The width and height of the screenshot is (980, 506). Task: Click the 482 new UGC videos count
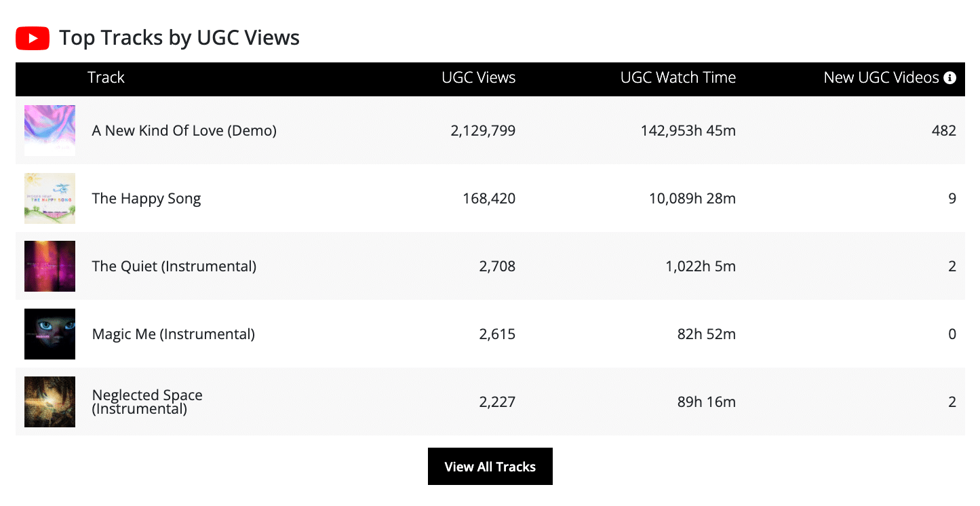943,131
